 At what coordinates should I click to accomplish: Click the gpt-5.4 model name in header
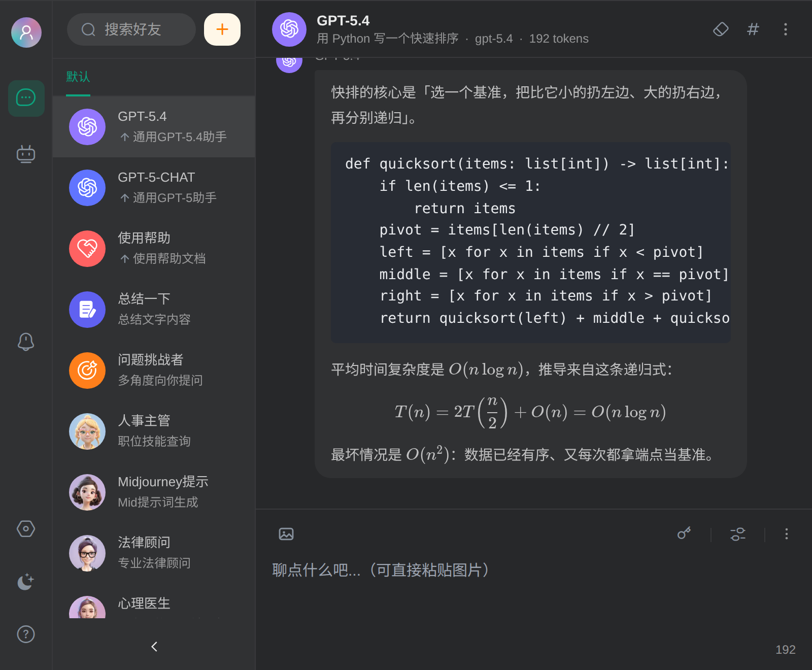[494, 39]
